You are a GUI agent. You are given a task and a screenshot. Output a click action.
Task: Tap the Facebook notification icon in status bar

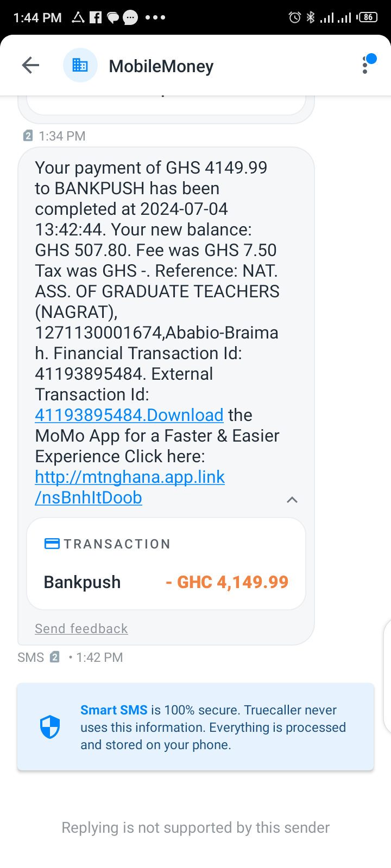tap(96, 17)
